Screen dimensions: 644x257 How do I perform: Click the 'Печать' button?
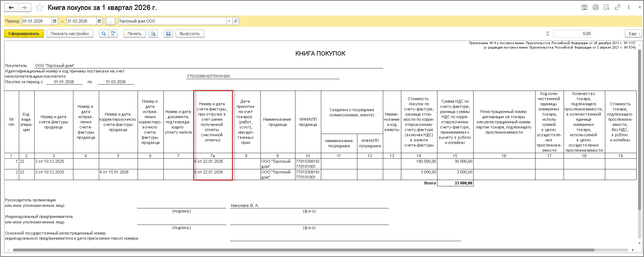click(x=135, y=34)
